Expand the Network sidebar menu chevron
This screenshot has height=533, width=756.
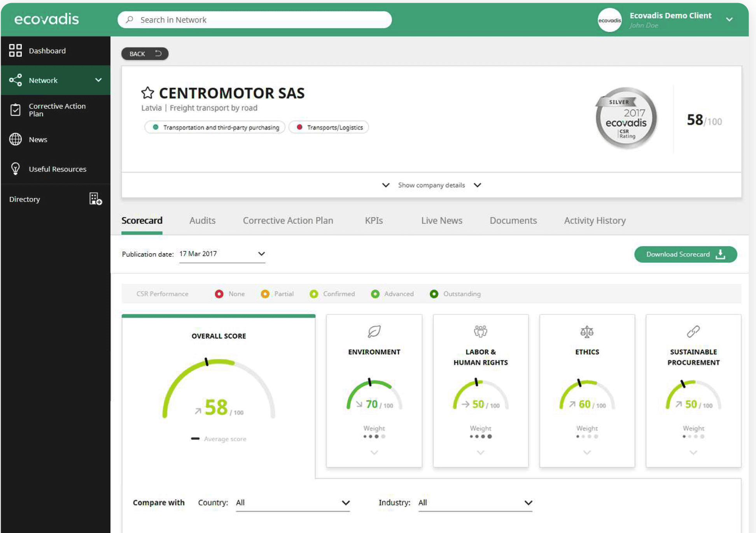[98, 80]
